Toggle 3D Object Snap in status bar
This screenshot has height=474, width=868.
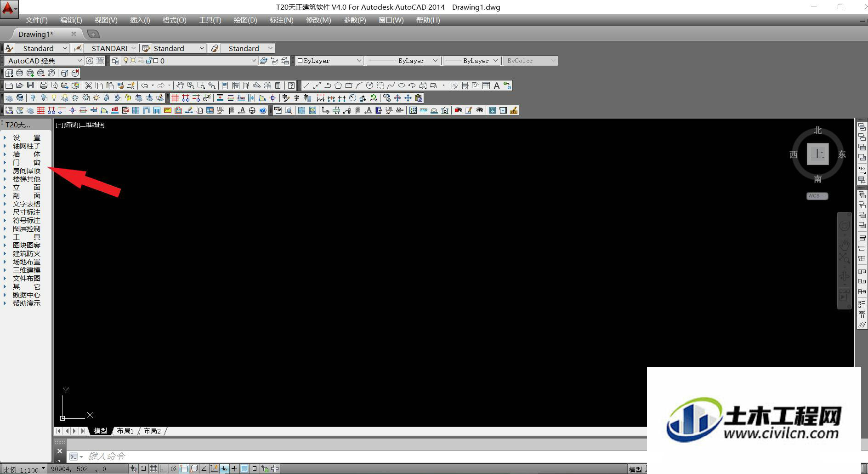coord(194,469)
